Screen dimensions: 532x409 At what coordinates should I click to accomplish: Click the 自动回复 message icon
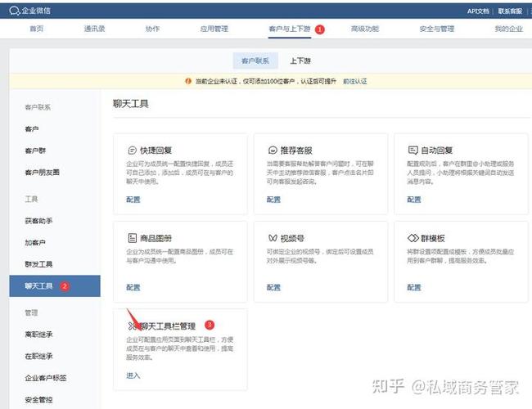(x=413, y=151)
